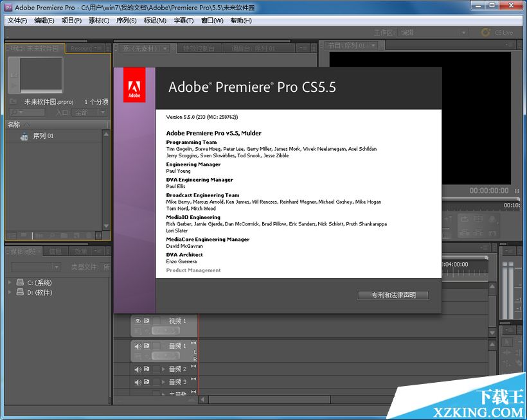This screenshot has width=527, height=420.
Task: Click the project panel scroll-up arrow
Action: [106, 134]
